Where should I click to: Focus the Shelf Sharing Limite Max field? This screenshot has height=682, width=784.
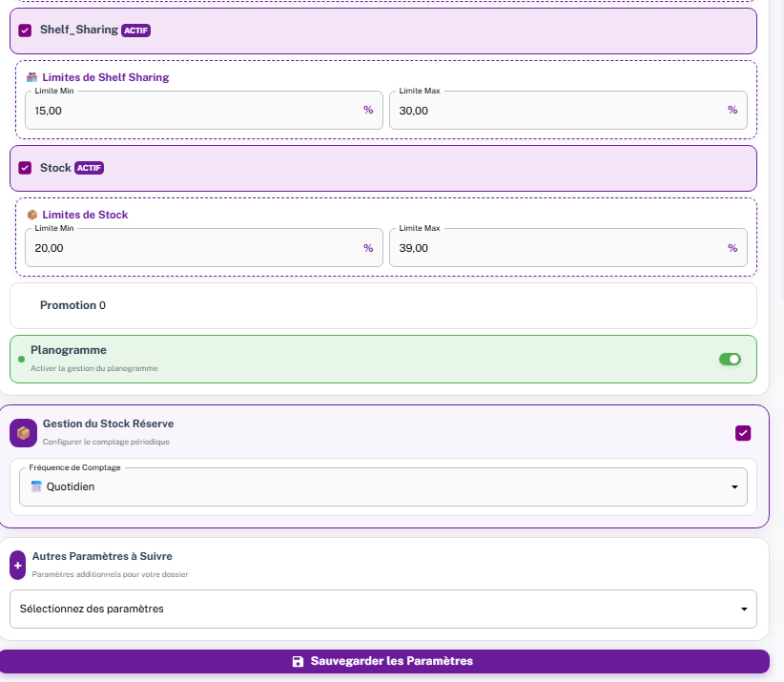coord(553,111)
